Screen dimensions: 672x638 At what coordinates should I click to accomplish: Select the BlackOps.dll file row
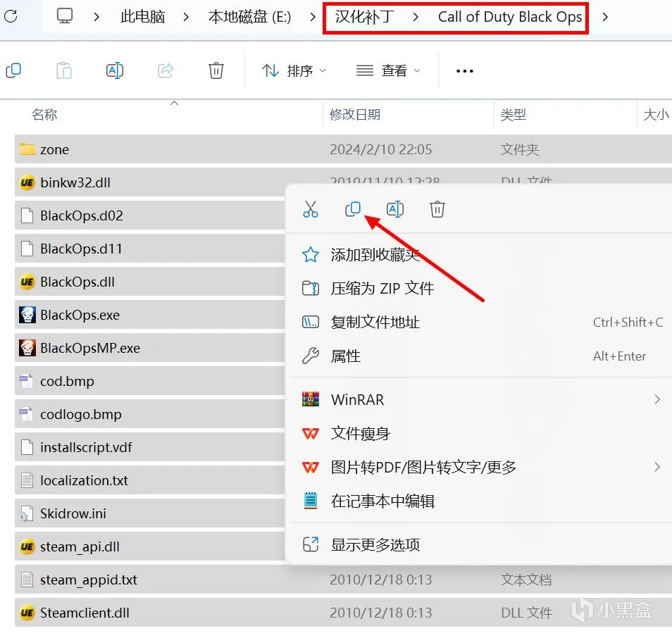pos(150,282)
